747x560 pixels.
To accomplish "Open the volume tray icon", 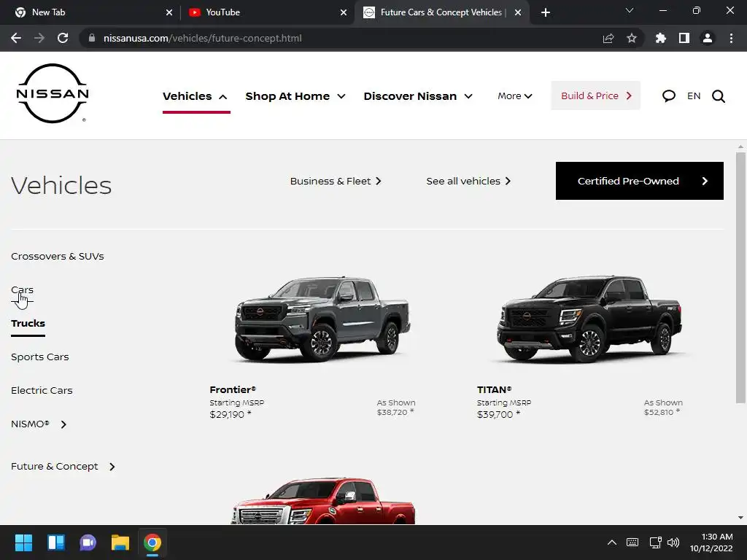I will coord(673,542).
